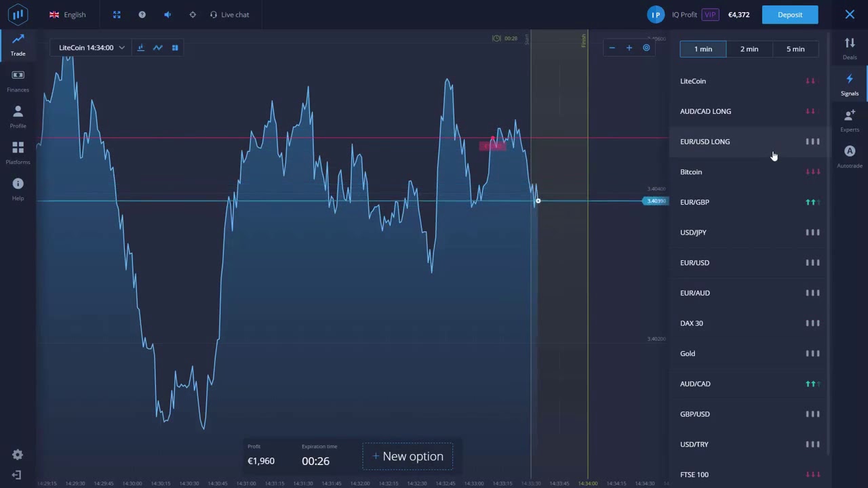Select the line chart type icon
Image resolution: width=868 pixels, height=488 pixels.
(x=157, y=47)
